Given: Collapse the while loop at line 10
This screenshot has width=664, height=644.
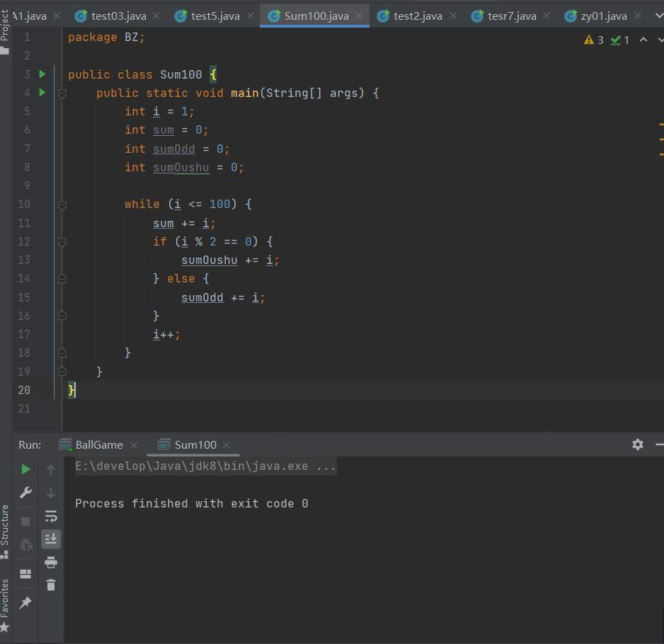Looking at the screenshot, I should pyautogui.click(x=62, y=205).
